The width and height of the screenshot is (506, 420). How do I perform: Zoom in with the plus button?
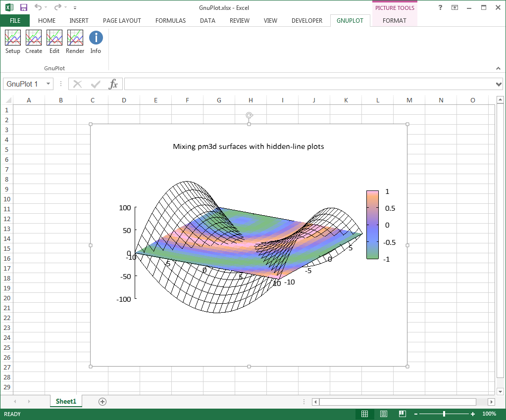tap(473, 414)
